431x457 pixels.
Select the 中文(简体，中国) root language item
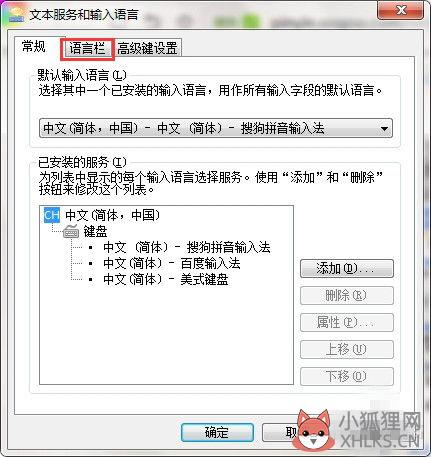click(x=113, y=215)
